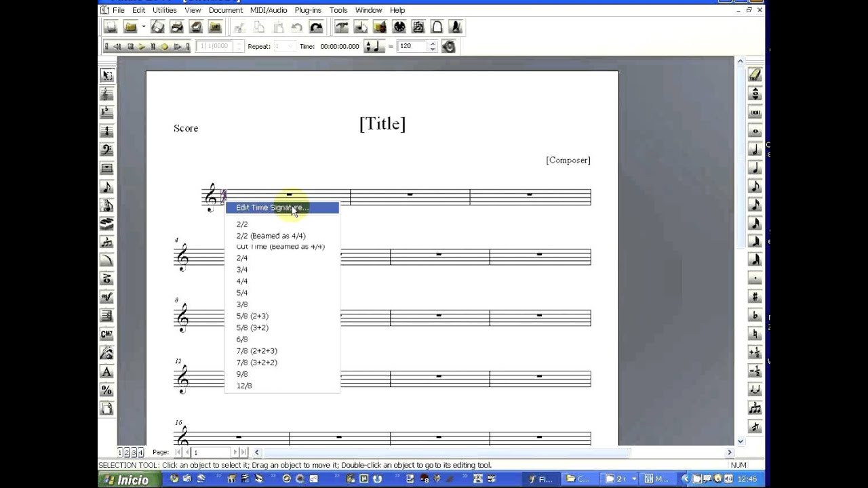Click the Redo arrow icon
Screen dimensions: 868x488
click(x=316, y=27)
